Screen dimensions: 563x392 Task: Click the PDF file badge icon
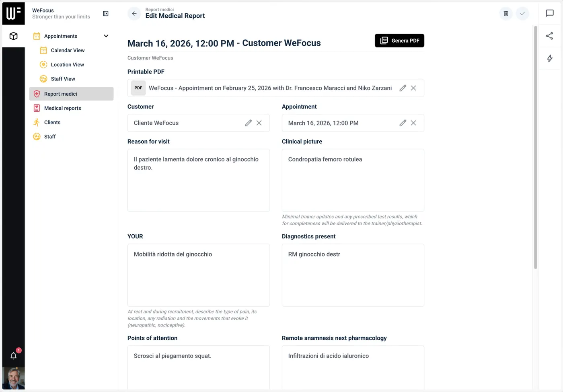[x=138, y=88]
